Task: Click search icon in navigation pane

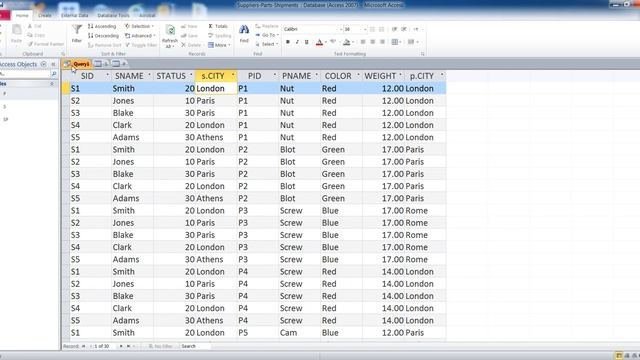Action: pos(53,74)
